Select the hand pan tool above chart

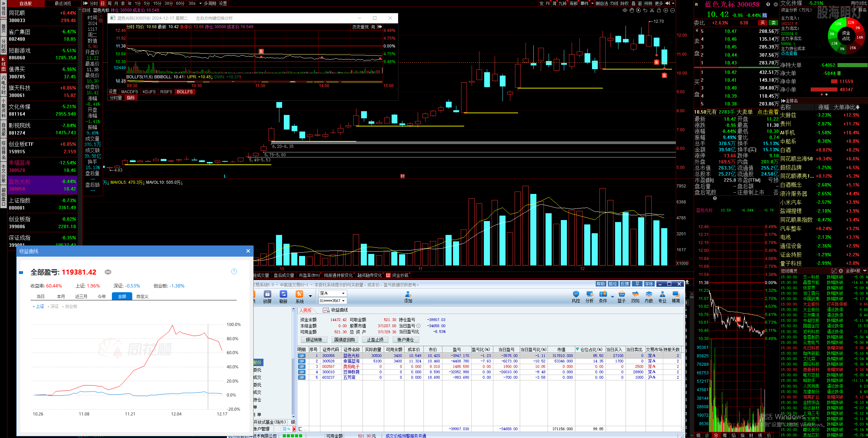(631, 11)
